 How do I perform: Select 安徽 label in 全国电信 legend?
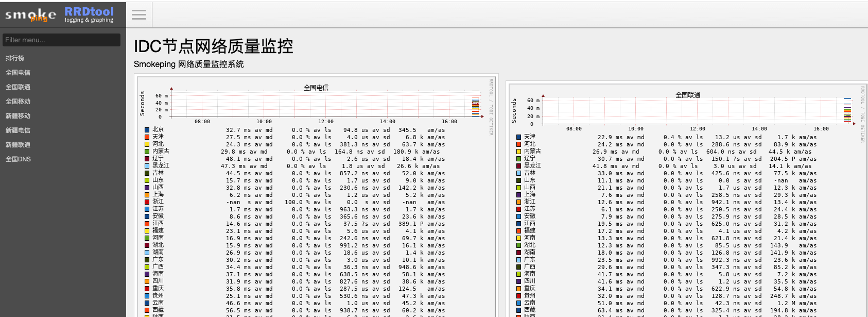coord(158,216)
